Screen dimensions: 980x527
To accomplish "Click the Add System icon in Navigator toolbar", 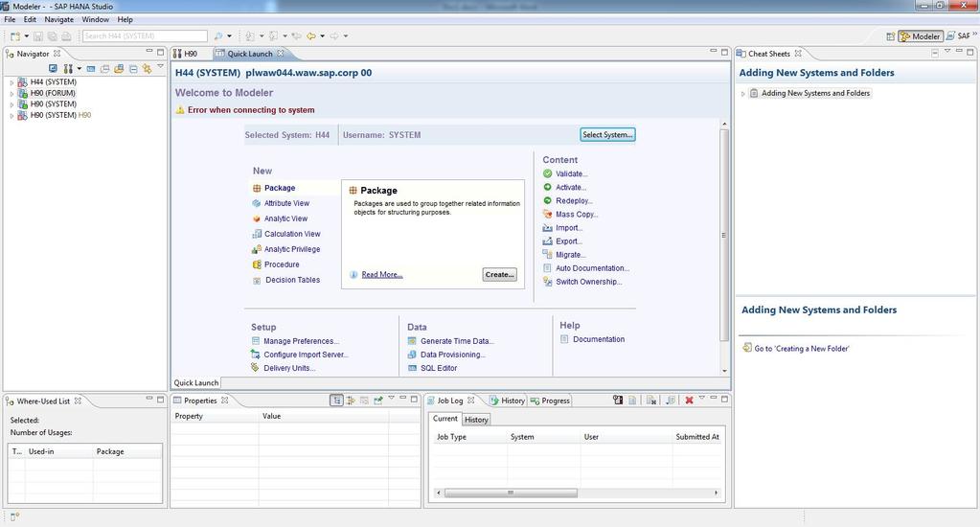I will click(x=53, y=69).
